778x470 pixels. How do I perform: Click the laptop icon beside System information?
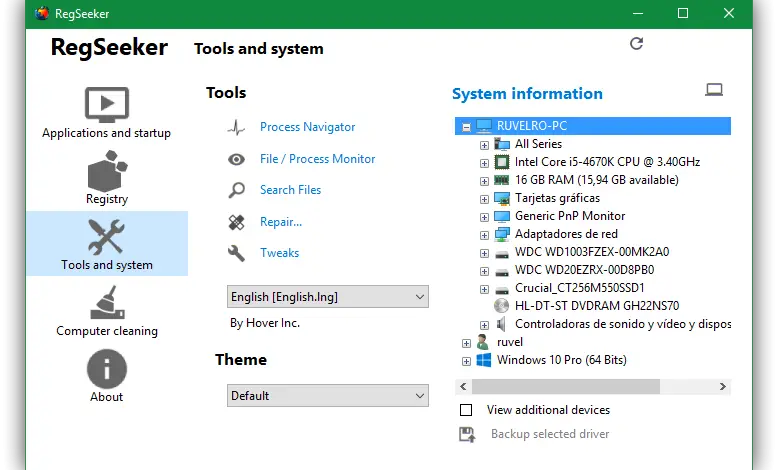(x=714, y=90)
